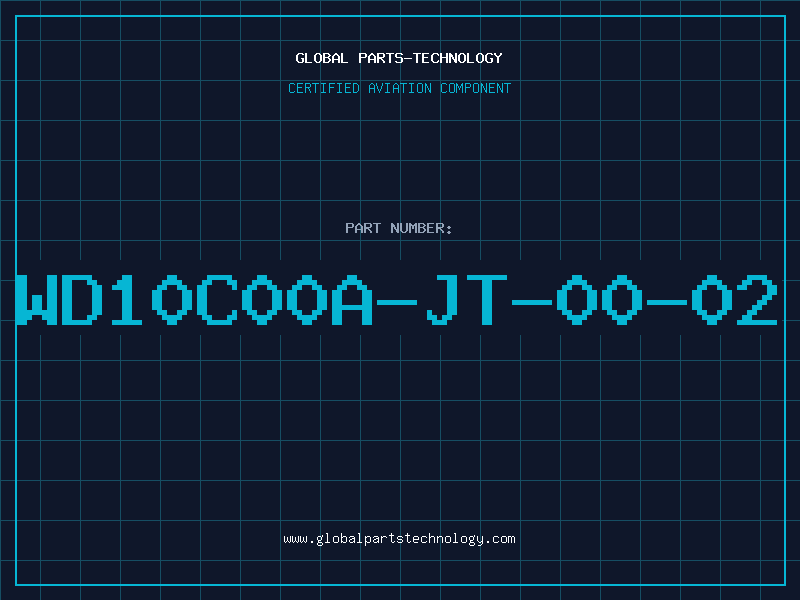Select the CERTIFIED AVIATION COMPONENT subtitle
The height and width of the screenshot is (600, 800).
[x=399, y=88]
